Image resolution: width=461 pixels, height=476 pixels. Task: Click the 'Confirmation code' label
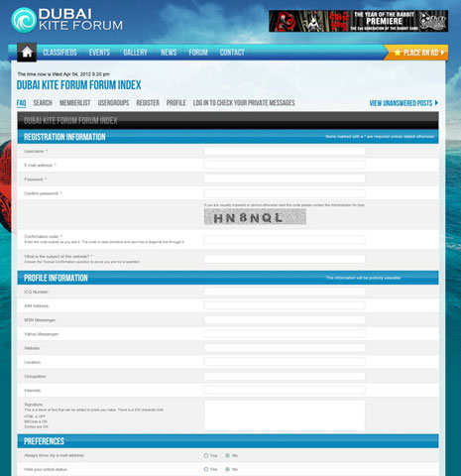43,236
